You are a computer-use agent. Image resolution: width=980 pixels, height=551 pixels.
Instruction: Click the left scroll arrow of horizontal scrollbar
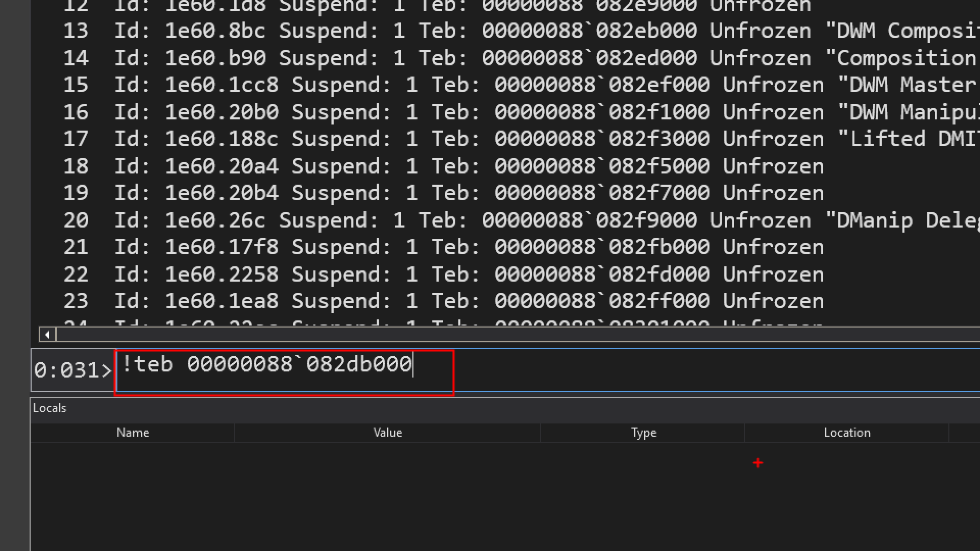47,335
